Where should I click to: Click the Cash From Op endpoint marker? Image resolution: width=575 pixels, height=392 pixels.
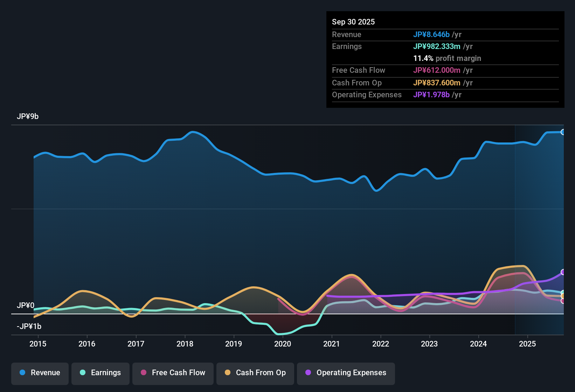[563, 296]
